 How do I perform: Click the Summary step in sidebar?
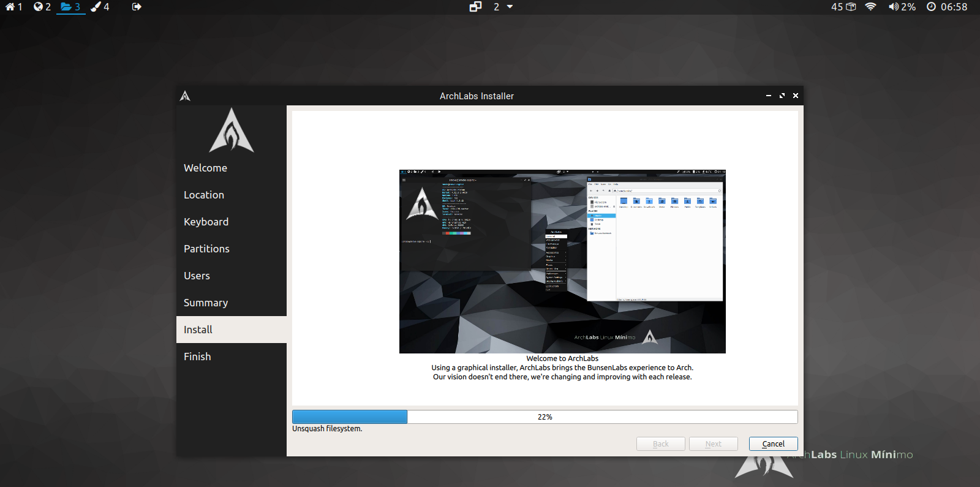coord(206,303)
